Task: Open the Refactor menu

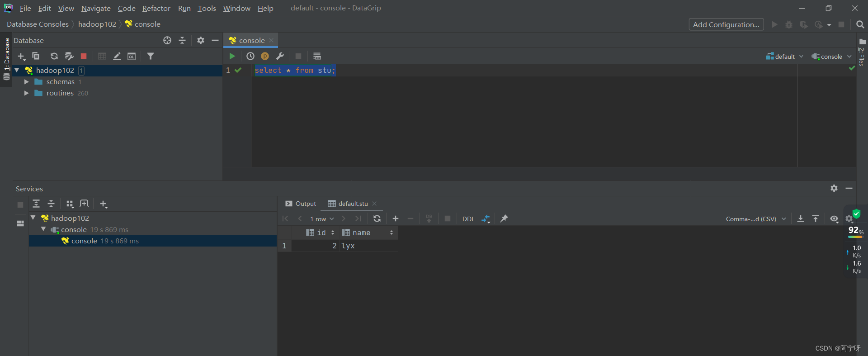Action: coord(156,8)
